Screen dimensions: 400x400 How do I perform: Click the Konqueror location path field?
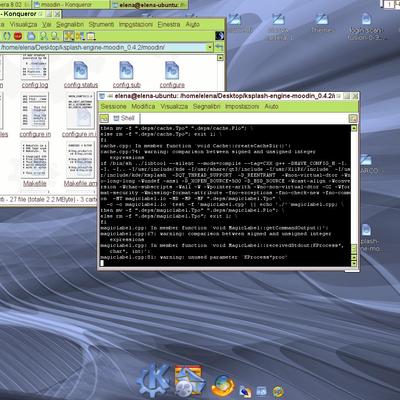(x=103, y=47)
